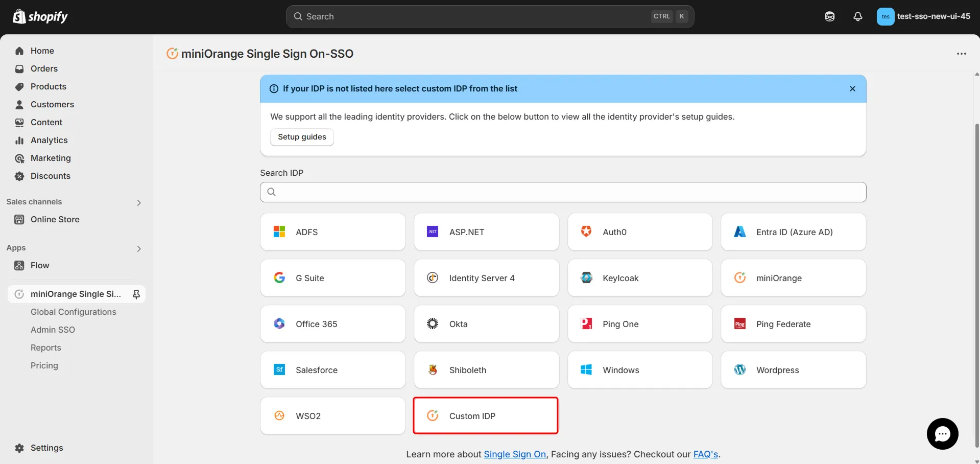980x464 pixels.
Task: Open the live chat bubble
Action: [942, 434]
